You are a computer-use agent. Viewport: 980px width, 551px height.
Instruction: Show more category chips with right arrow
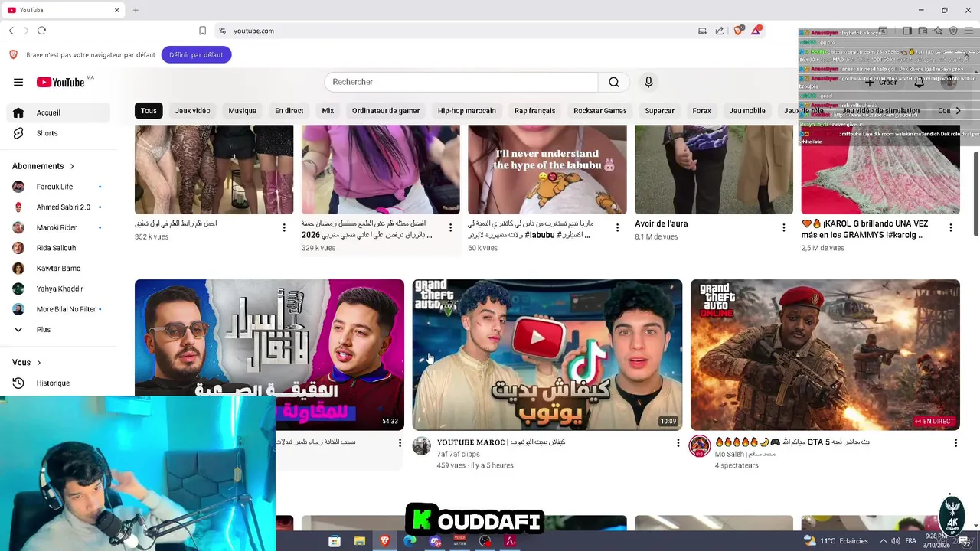957,111
